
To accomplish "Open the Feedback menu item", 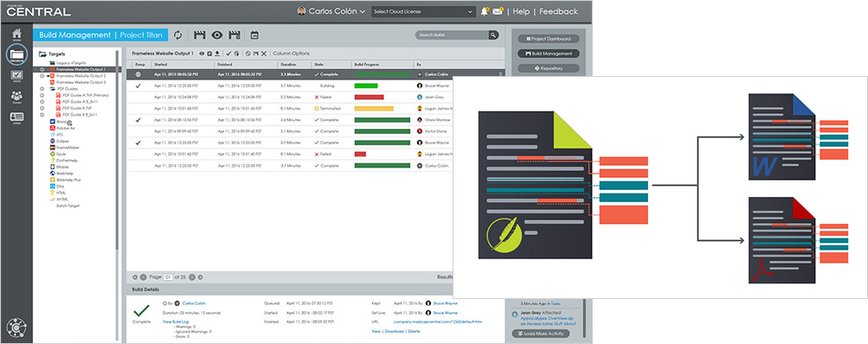I will point(558,11).
